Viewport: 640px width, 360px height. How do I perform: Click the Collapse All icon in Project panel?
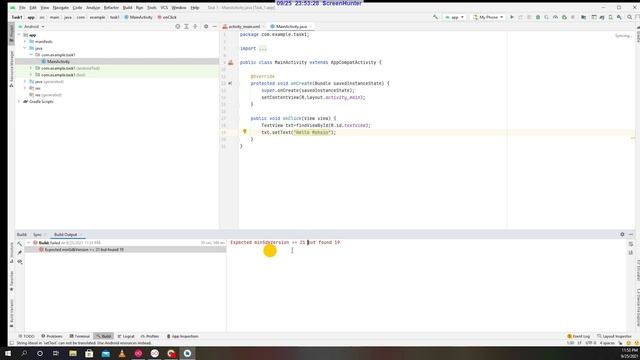point(195,27)
